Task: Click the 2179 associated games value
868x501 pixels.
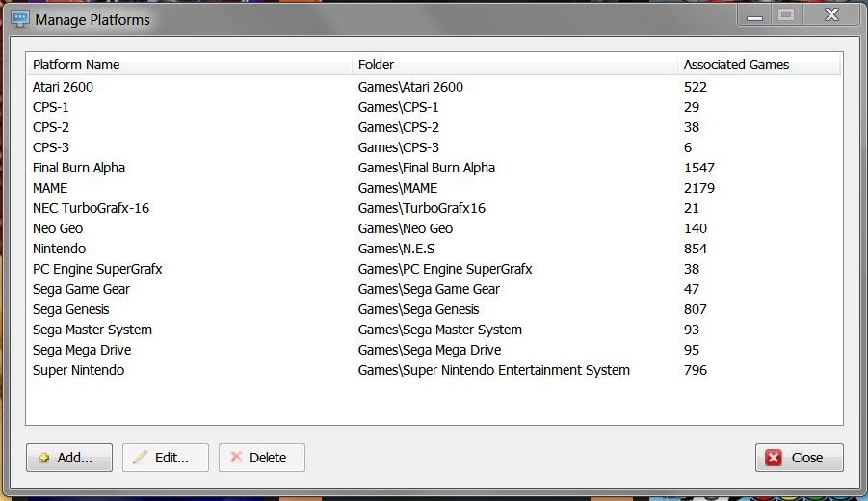Action: (x=699, y=188)
